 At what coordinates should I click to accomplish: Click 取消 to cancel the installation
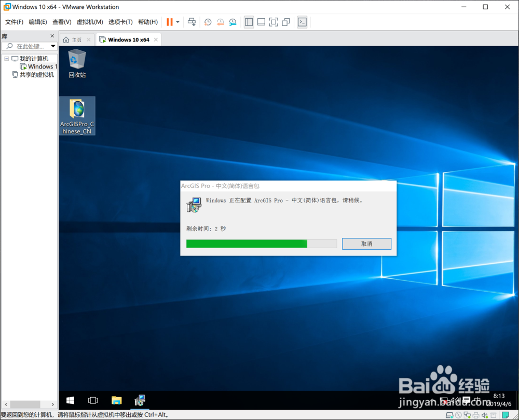[x=366, y=244]
